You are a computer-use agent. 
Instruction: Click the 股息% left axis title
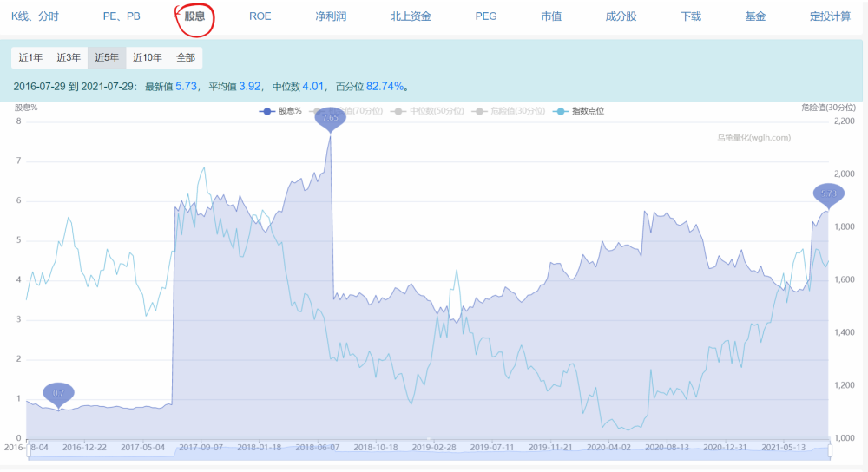tap(25, 108)
